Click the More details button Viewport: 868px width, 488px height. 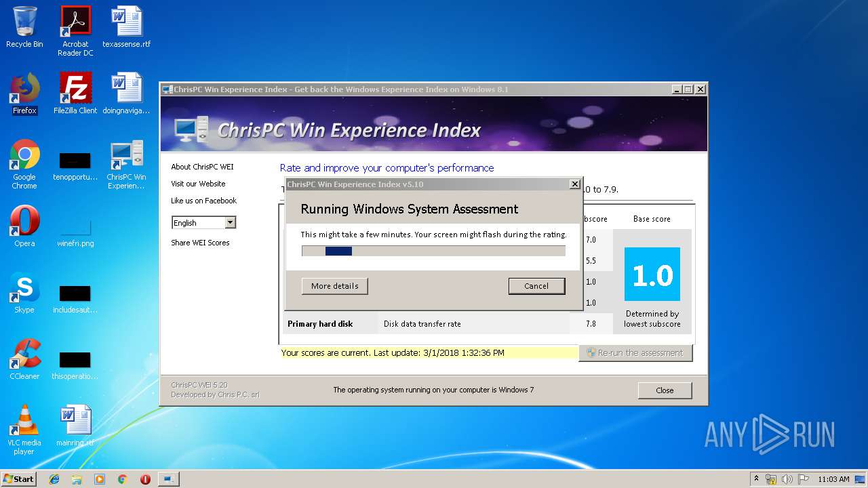pos(335,286)
